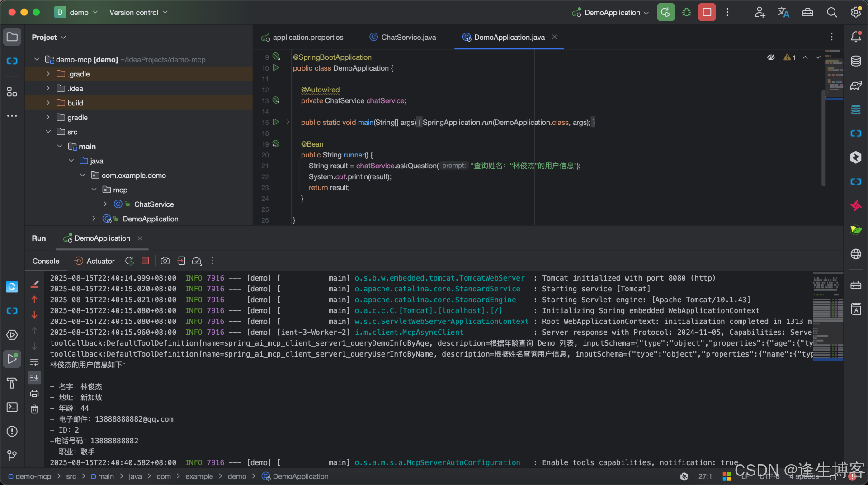Toggle scroll to end of console

(34, 377)
